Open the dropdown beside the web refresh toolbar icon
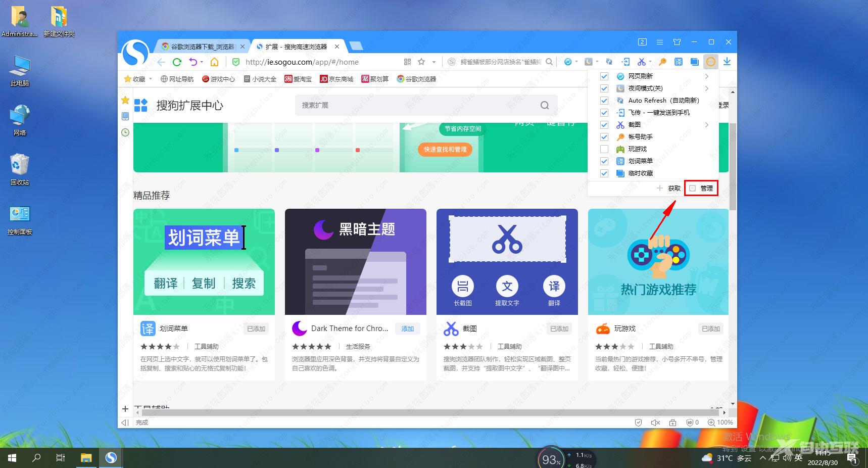This screenshot has width=868, height=468. point(576,62)
